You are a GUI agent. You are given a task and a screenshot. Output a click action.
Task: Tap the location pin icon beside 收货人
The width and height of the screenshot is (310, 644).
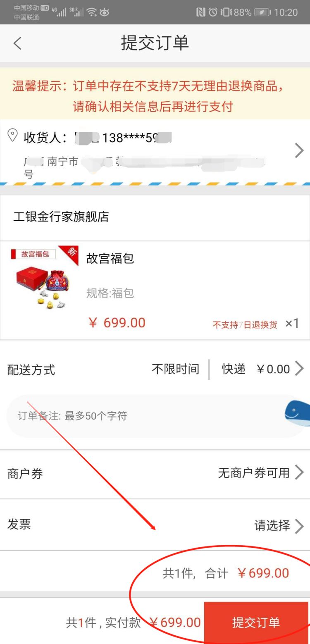coord(13,135)
